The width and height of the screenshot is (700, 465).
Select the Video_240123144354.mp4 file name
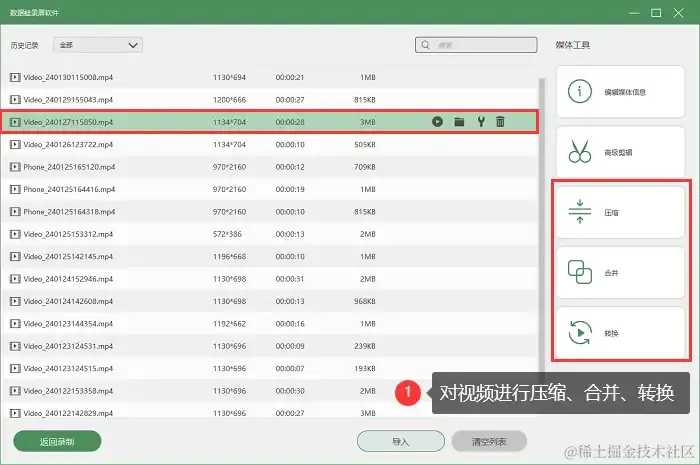coord(68,324)
